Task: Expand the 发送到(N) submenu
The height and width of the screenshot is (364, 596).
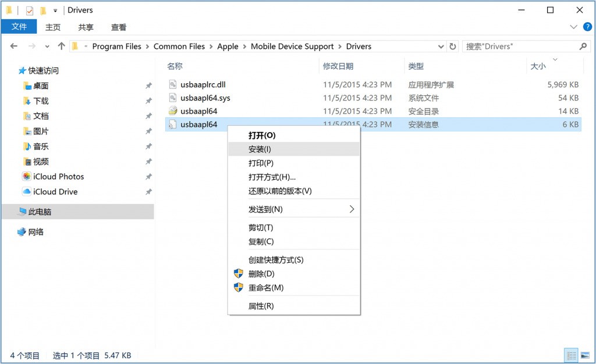Action: point(293,209)
